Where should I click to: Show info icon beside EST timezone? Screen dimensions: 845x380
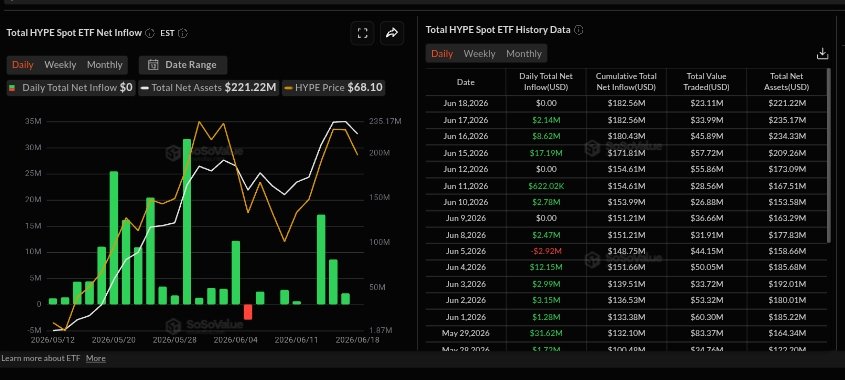[x=183, y=33]
